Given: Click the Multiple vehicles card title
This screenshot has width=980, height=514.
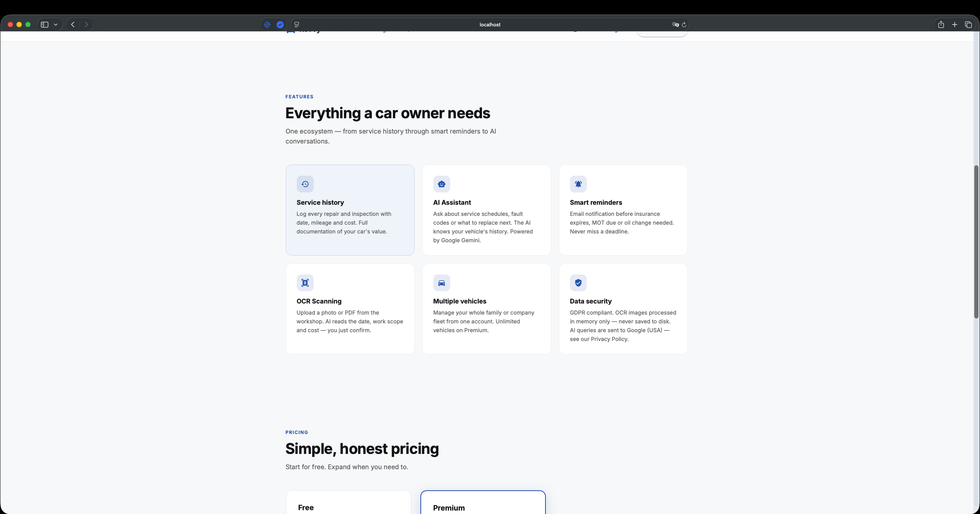Looking at the screenshot, I should click(x=459, y=301).
